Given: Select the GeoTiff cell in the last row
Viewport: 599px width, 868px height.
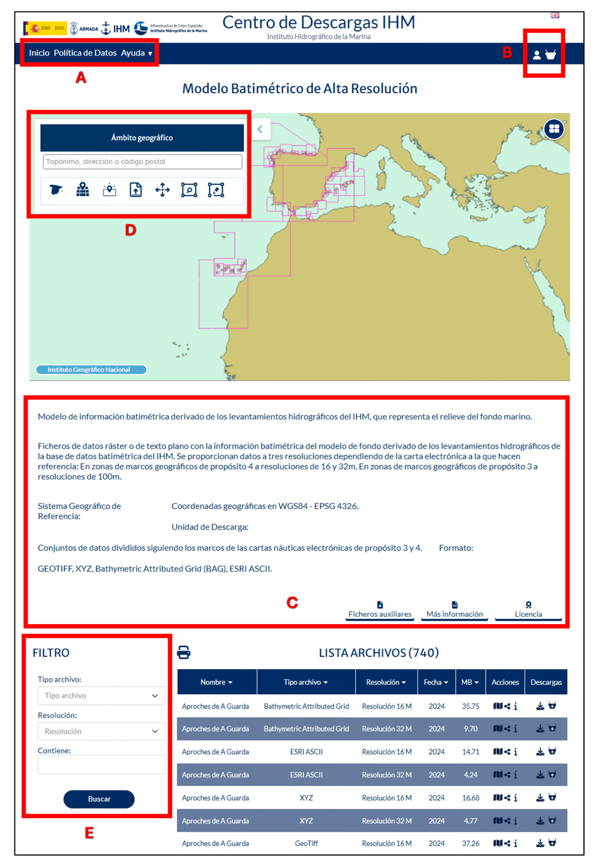Looking at the screenshot, I should click(x=306, y=843).
